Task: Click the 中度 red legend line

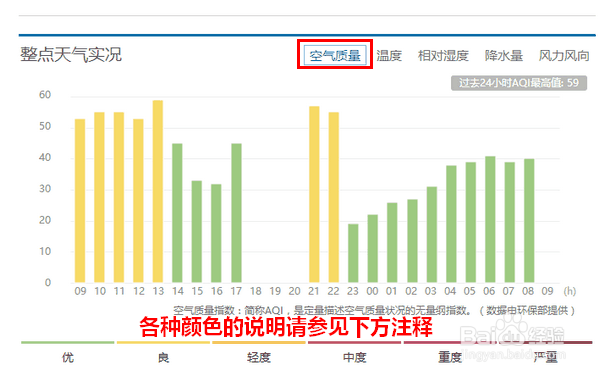Action: 355,342
